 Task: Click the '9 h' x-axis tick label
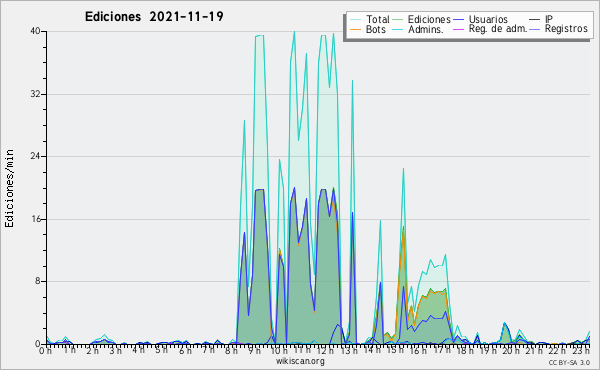pos(254,350)
